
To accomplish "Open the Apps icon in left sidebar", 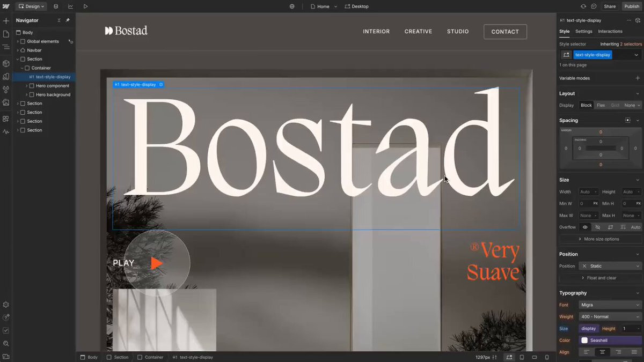I will [x=6, y=119].
